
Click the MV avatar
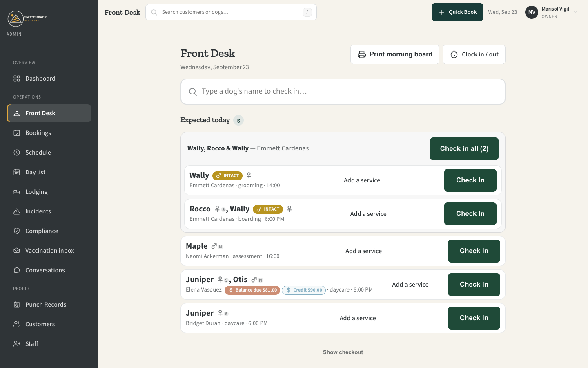(x=532, y=12)
